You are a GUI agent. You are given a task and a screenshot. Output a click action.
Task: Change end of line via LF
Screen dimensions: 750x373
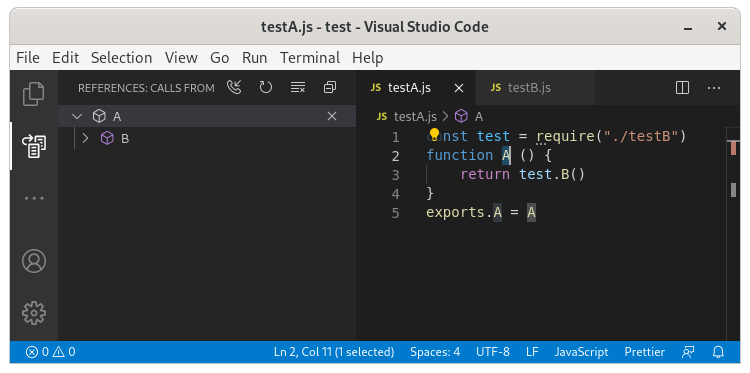click(x=532, y=352)
